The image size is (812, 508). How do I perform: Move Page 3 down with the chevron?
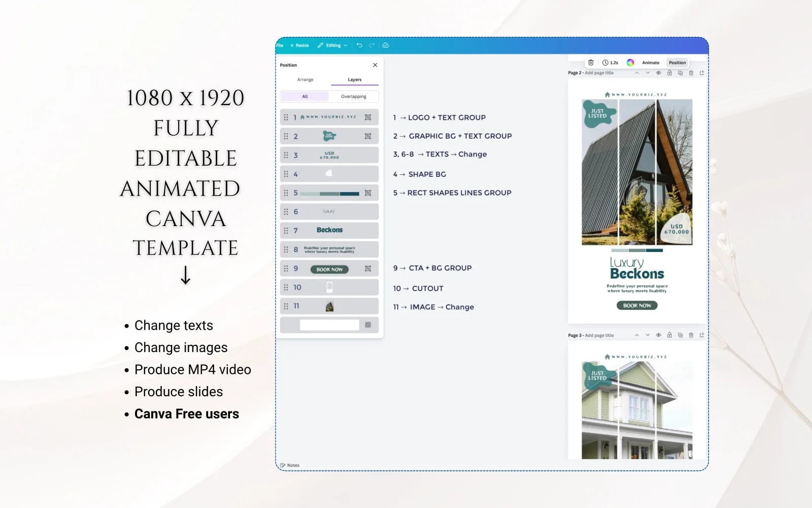click(x=648, y=335)
